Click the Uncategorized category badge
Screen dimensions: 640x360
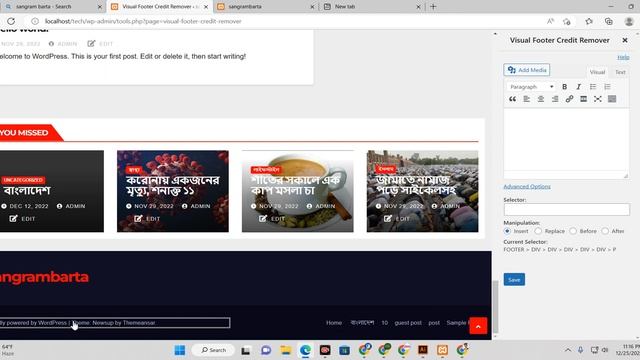point(23,180)
